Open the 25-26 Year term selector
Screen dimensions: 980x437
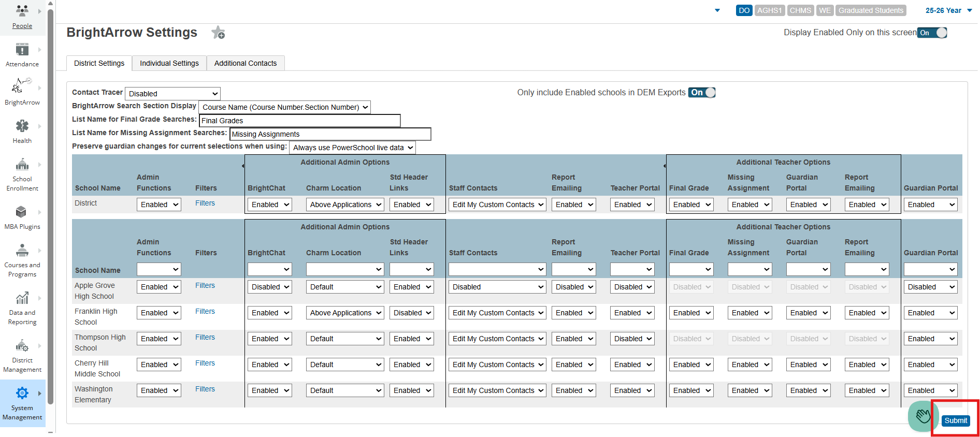point(948,10)
